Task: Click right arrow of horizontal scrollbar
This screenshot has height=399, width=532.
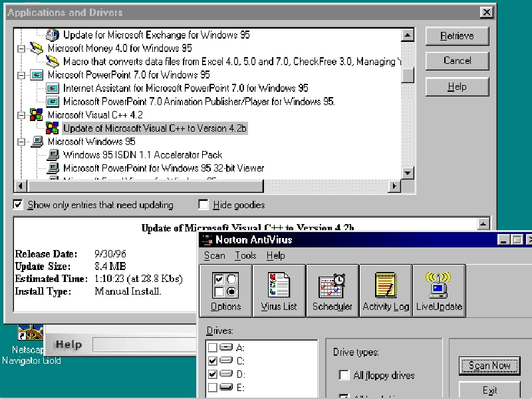Action: coord(394,186)
